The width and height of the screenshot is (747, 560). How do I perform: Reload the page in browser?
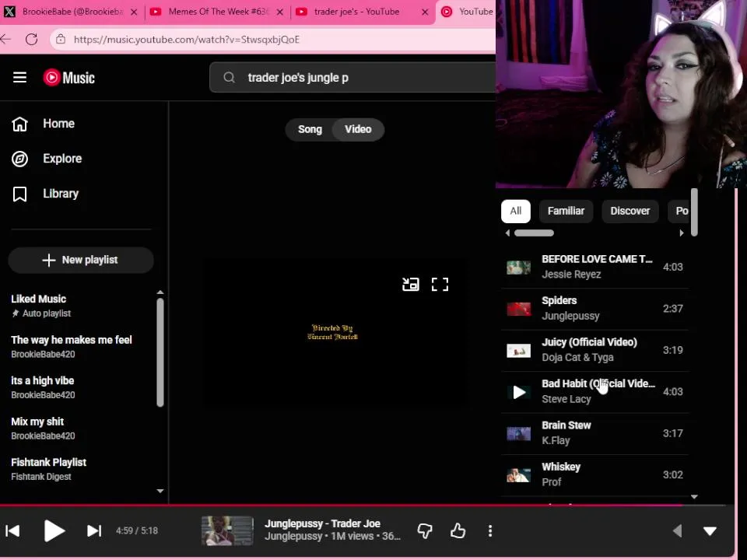[x=31, y=39]
